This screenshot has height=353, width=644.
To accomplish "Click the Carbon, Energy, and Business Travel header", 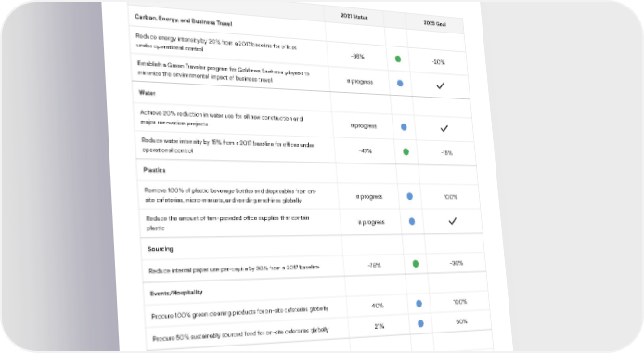I will pos(184,20).
